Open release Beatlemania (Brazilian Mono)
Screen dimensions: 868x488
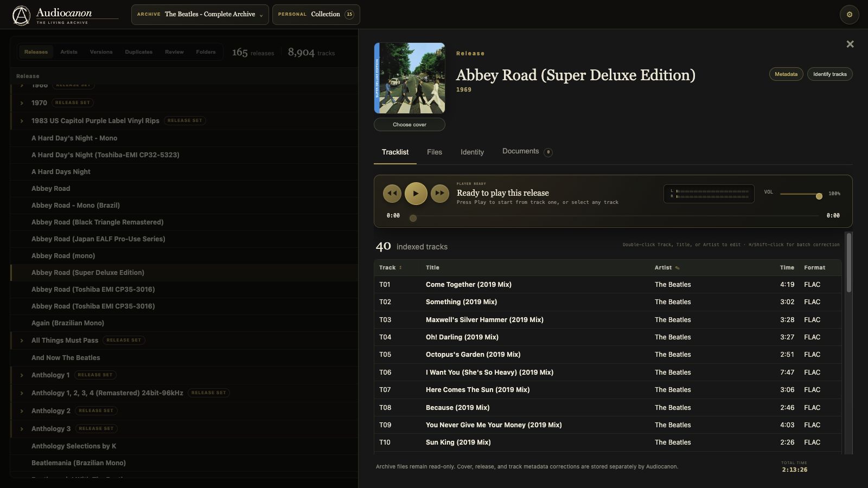point(184,463)
